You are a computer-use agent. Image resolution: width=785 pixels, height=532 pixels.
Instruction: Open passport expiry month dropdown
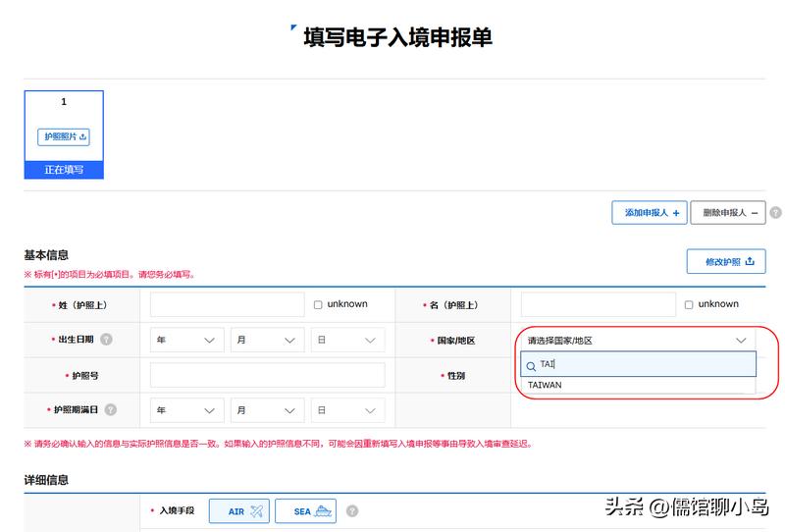tap(267, 410)
